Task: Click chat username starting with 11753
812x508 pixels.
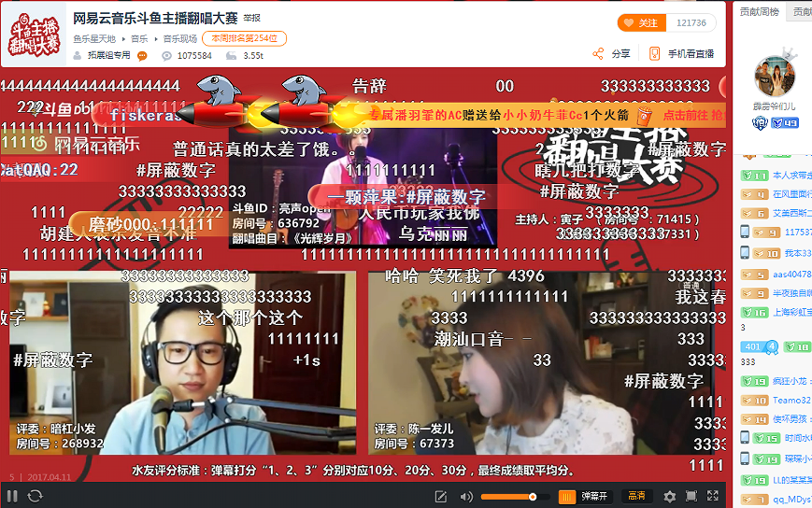Action: [x=798, y=233]
